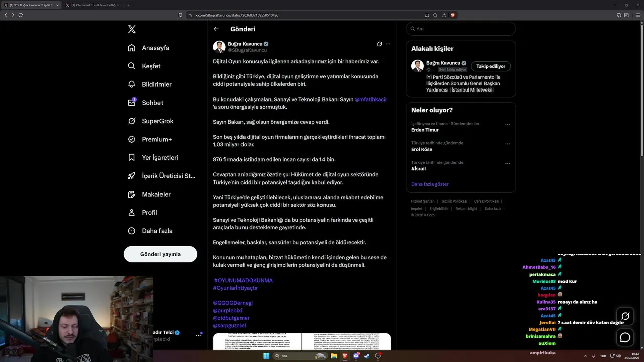The image size is (644, 362).
Task: Click the X logo in sidebar
Action: coord(132,29)
